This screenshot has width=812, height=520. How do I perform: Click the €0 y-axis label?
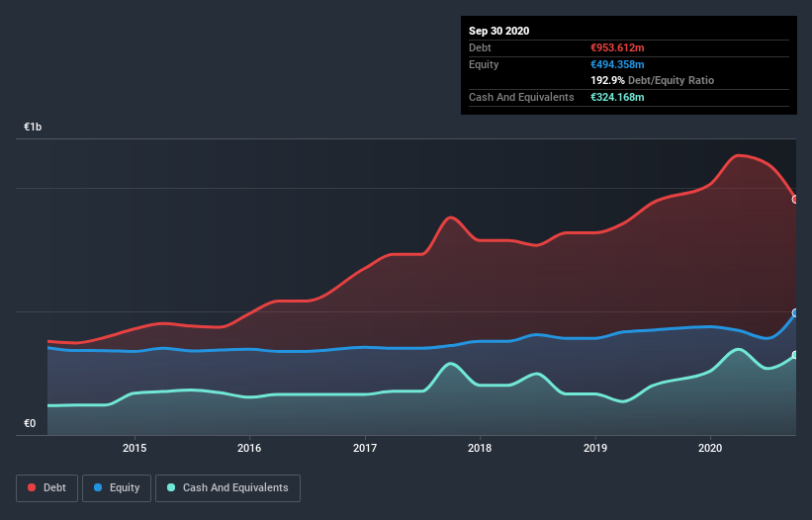[30, 423]
